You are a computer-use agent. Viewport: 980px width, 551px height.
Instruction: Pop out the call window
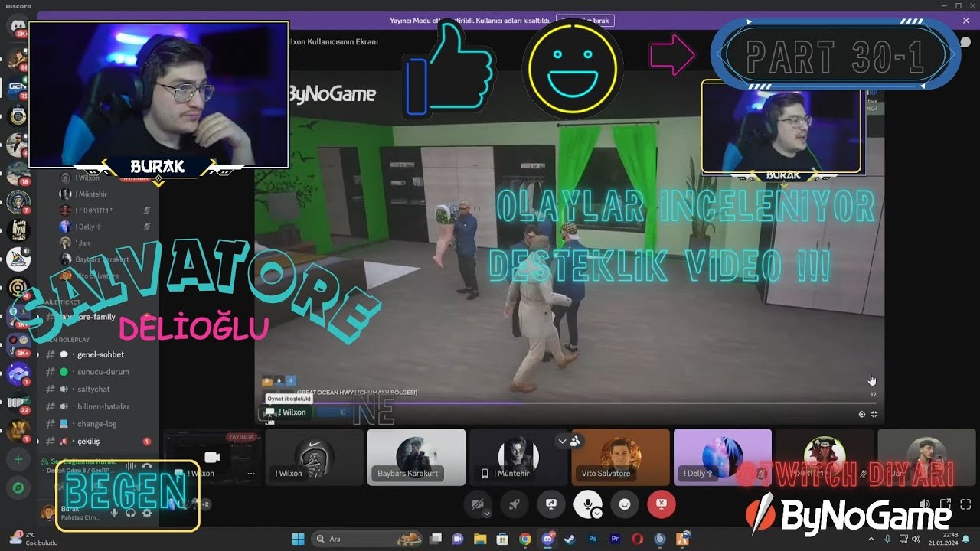tap(946, 504)
